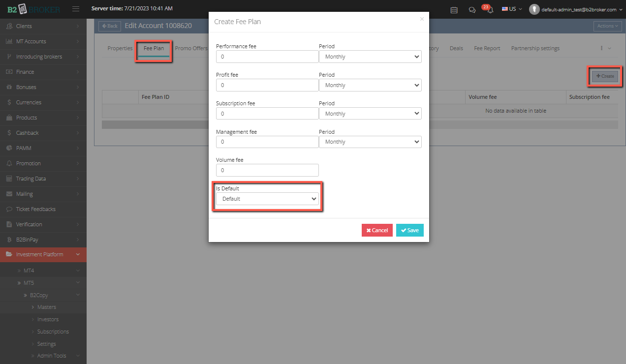Click the Back button near Edit Account
Viewport: 626px width, 364px height.
pos(109,26)
